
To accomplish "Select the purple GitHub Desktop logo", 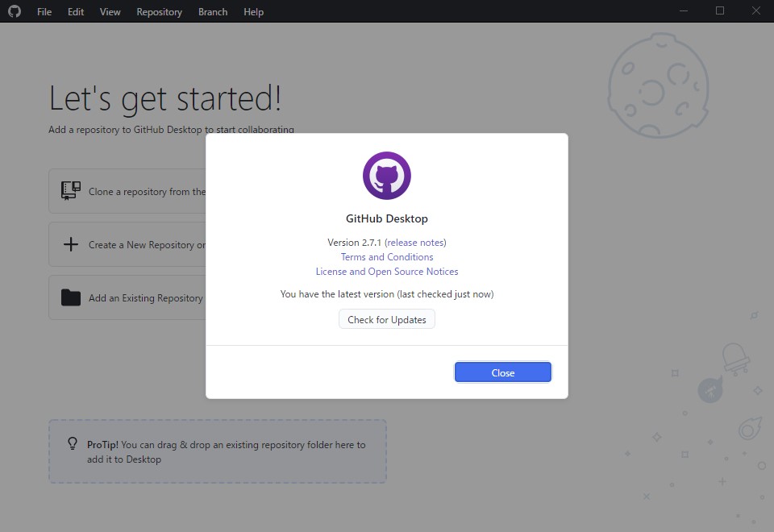I will click(387, 175).
